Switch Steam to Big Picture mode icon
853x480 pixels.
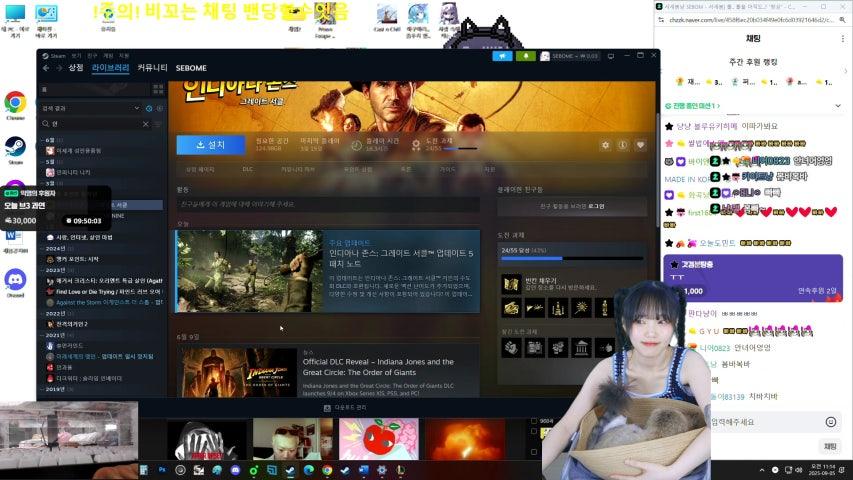(x=611, y=56)
